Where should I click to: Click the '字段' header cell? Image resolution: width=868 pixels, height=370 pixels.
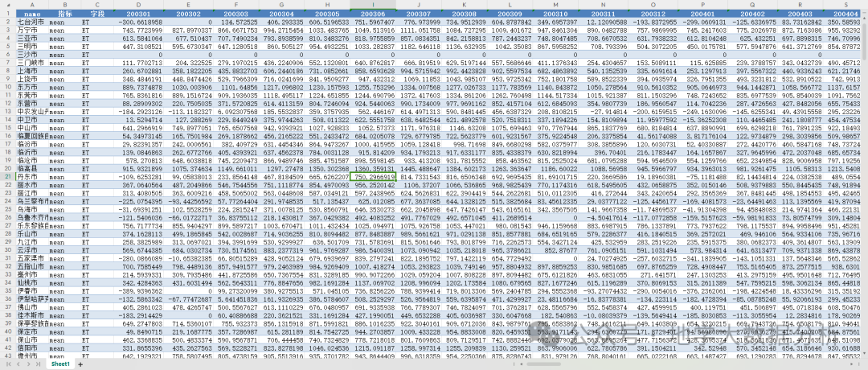(96, 13)
